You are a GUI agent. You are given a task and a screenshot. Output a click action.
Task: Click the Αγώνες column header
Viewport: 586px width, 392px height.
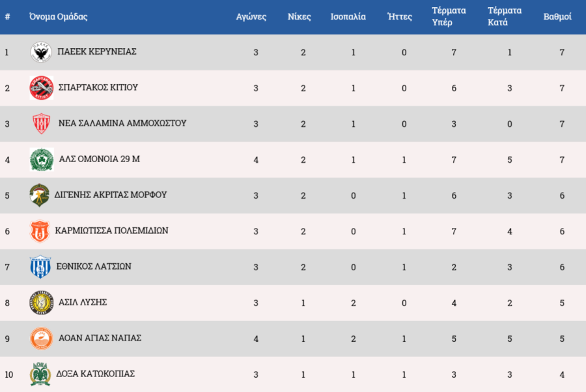pyautogui.click(x=251, y=17)
